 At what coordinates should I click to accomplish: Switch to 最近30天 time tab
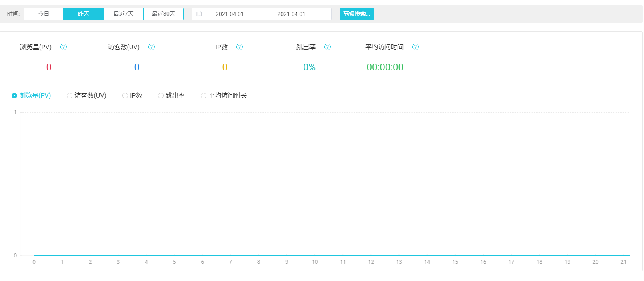pos(164,14)
